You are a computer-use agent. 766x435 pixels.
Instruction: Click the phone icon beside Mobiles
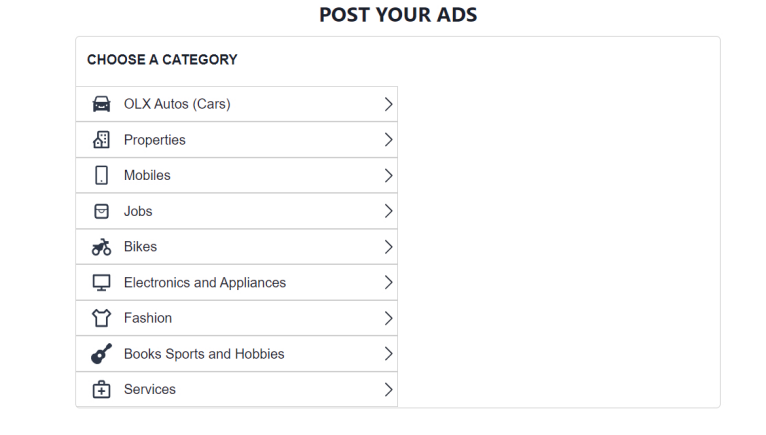[102, 175]
